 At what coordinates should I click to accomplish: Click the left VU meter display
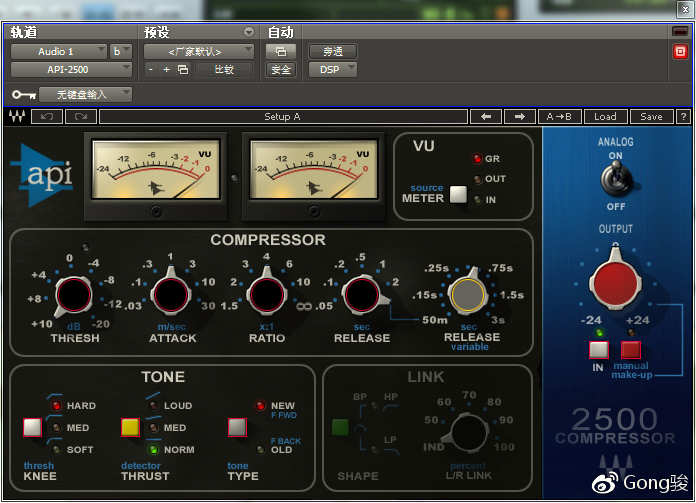tap(156, 169)
